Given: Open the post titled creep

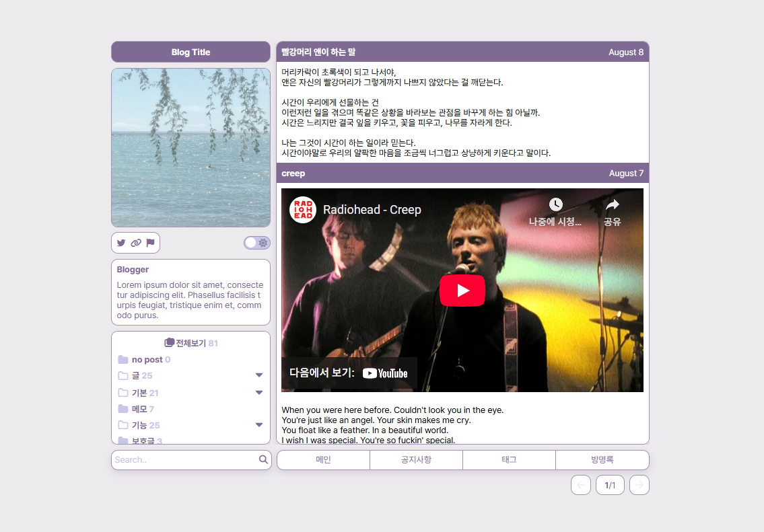Looking at the screenshot, I should [x=293, y=174].
